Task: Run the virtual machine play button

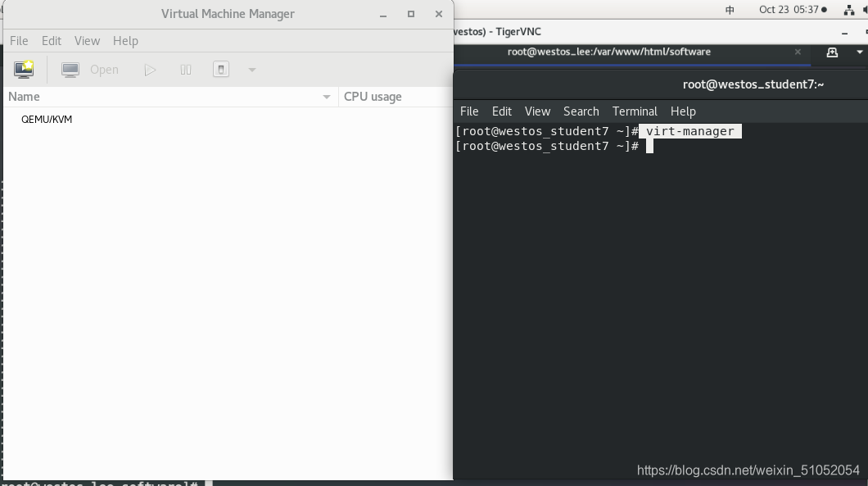Action: [150, 70]
